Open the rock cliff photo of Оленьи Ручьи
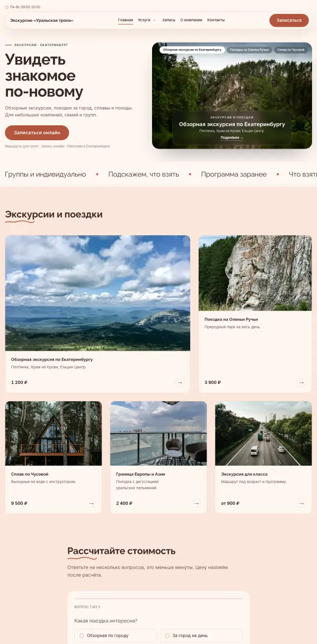Image resolution: width=317 pixels, height=644 pixels. pos(255,273)
